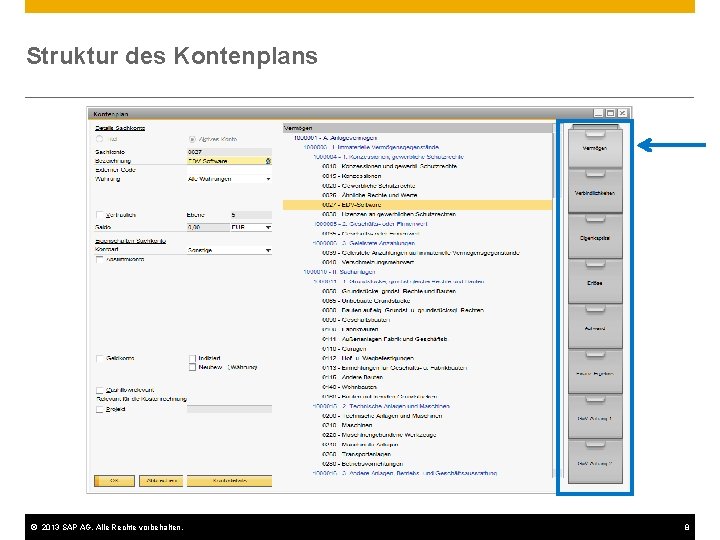Image resolution: width=720 pixels, height=540 pixels.
Task: Select account 0110 - Garagen
Action: pyautogui.click(x=344, y=349)
